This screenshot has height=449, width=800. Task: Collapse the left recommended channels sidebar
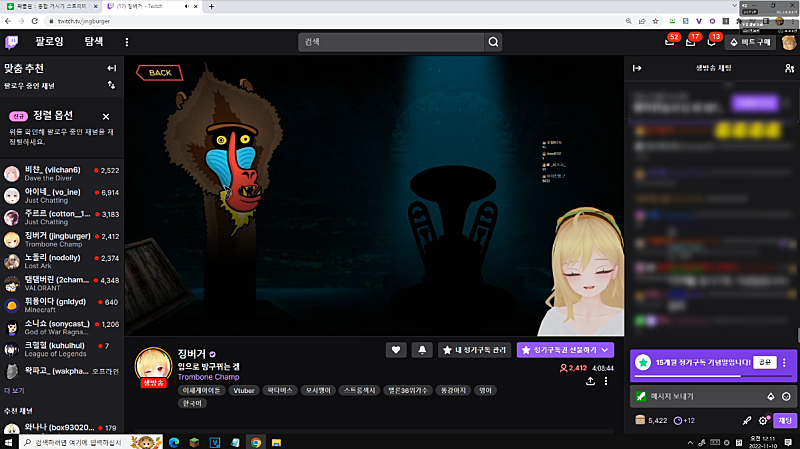coord(112,68)
